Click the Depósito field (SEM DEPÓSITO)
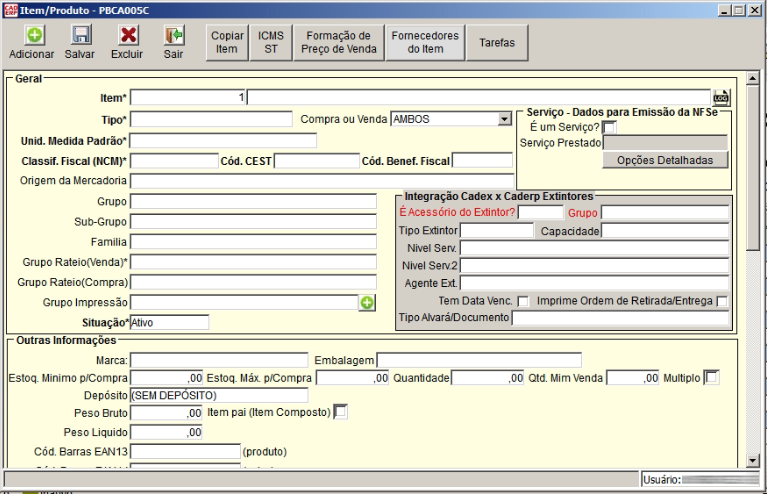 pyautogui.click(x=219, y=395)
